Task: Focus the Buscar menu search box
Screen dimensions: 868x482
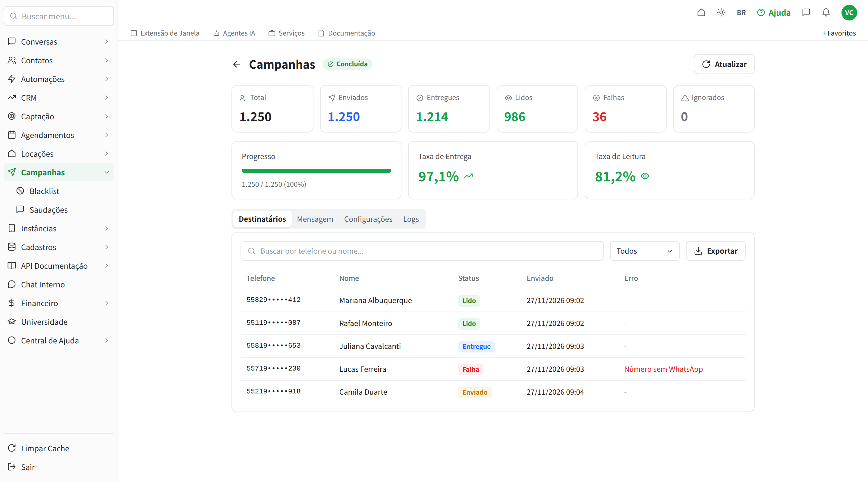Action: pyautogui.click(x=59, y=16)
